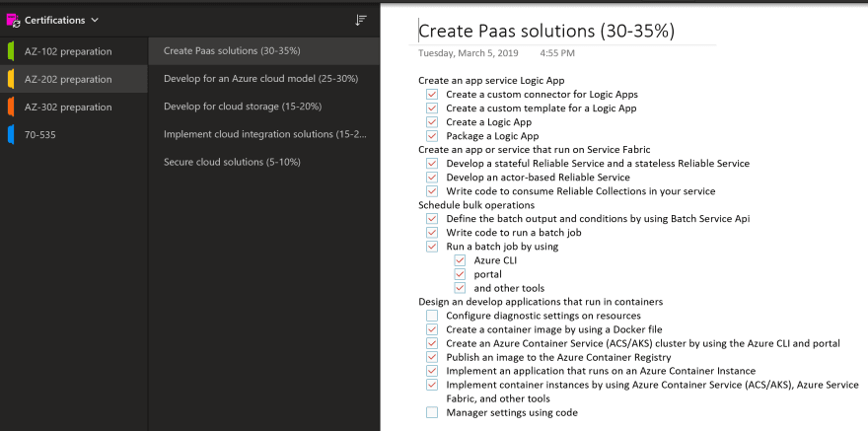Select the AZ-302 preparation section

(74, 107)
